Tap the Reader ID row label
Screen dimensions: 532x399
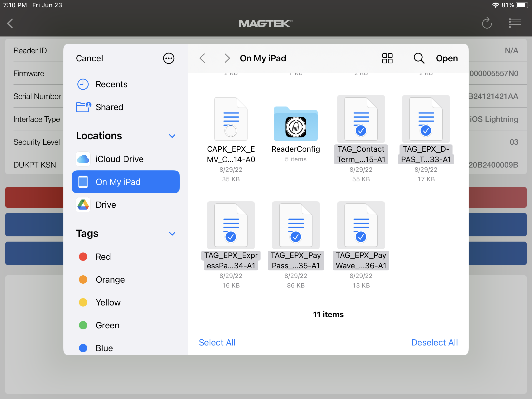[x=30, y=51]
